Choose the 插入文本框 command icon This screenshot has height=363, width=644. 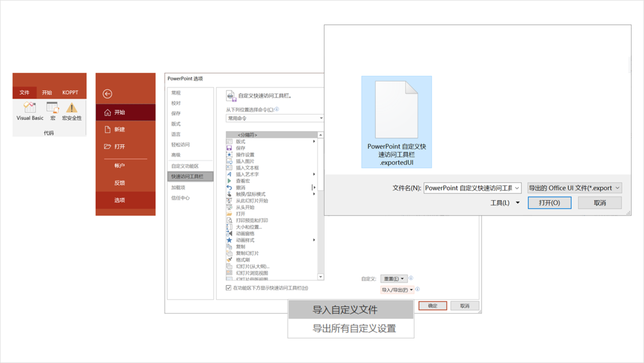[229, 168]
